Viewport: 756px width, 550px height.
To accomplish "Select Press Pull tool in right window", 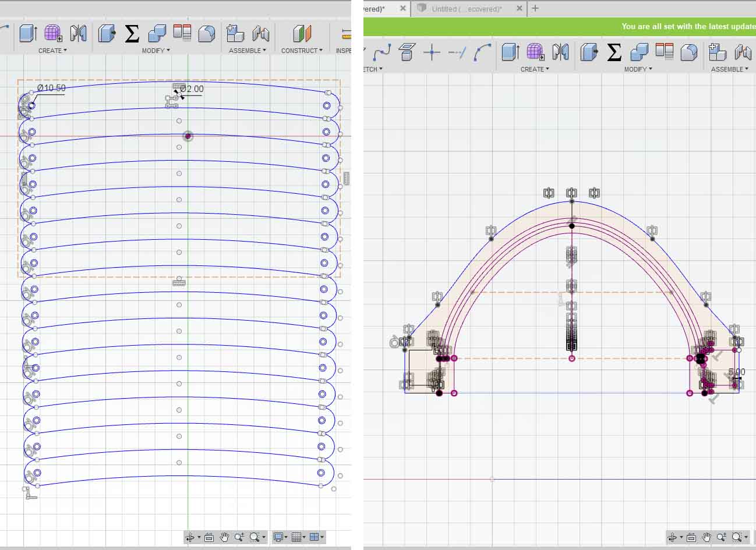I will [589, 52].
